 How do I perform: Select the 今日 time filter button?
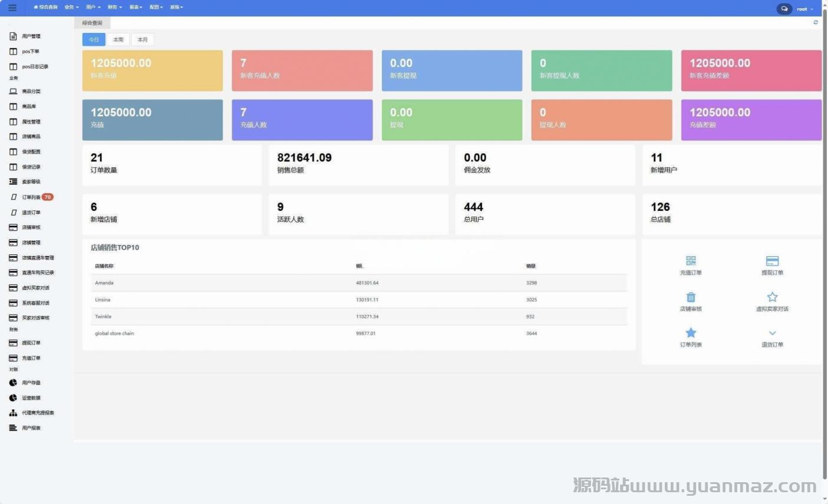[x=94, y=39]
